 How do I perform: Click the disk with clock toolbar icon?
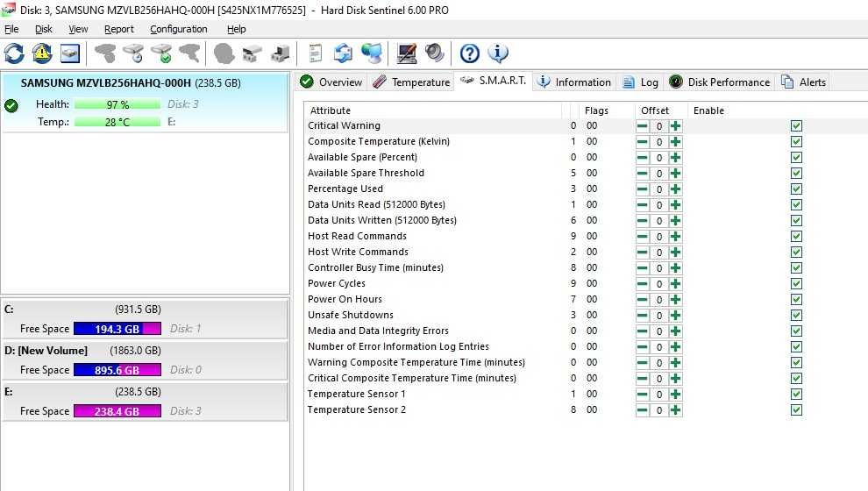[133, 53]
